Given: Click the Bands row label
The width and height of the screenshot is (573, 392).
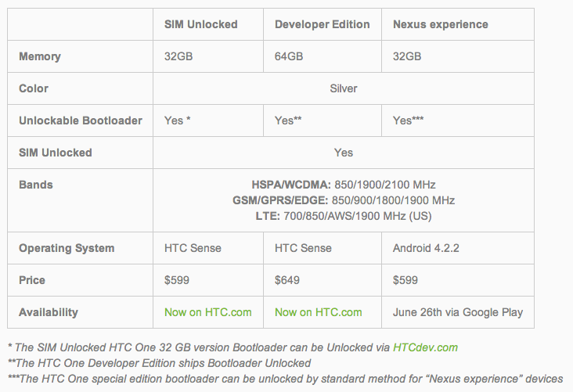Looking at the screenshot, I should coord(36,185).
